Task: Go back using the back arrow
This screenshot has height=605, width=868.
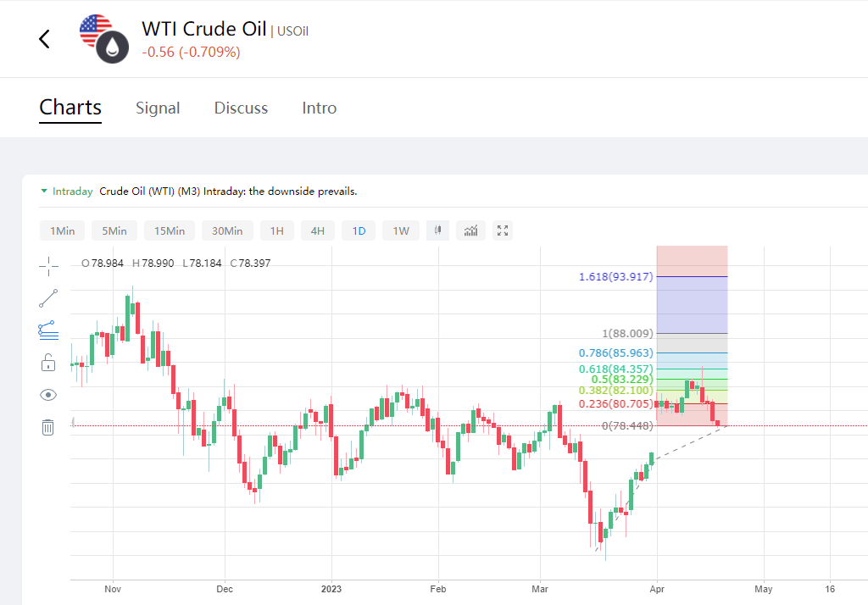Action: 45,39
